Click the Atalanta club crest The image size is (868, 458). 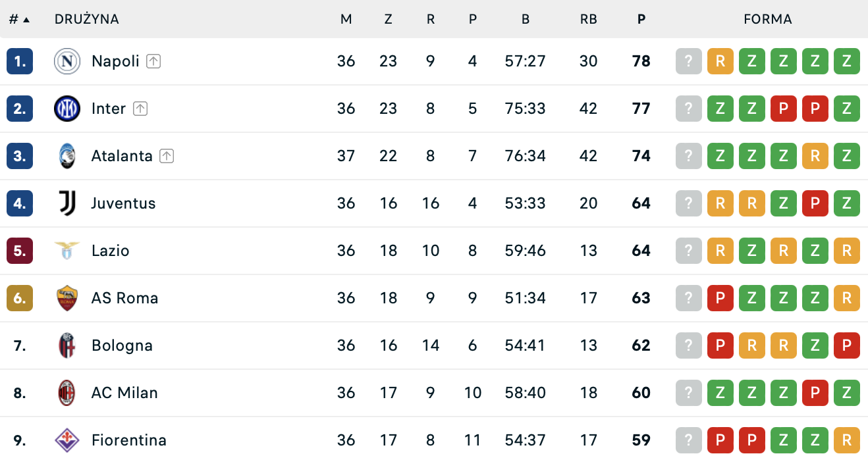click(67, 155)
